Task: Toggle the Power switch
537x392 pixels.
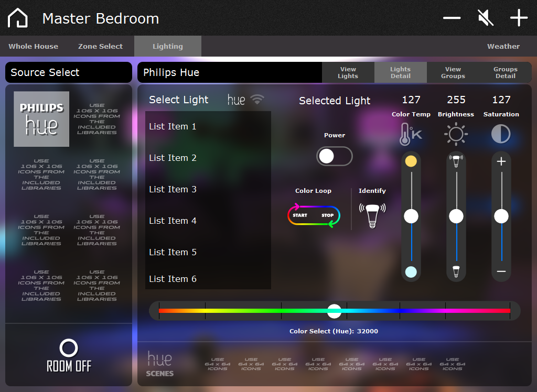Action: 334,156
